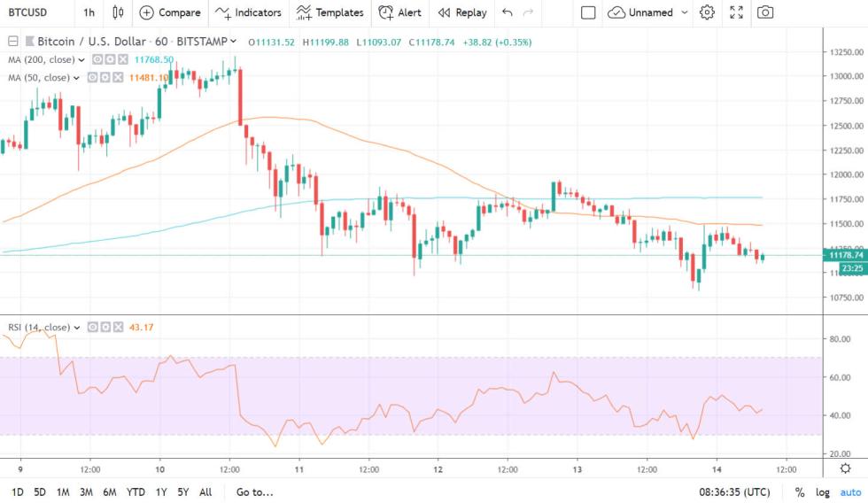Select the 5D time range
This screenshot has width=868, height=503.
(x=40, y=492)
